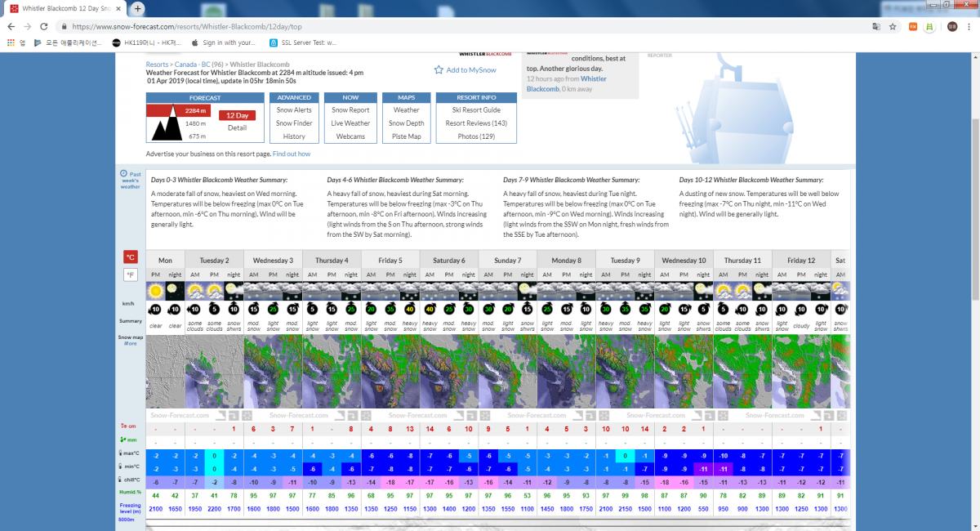Open the Chrome three-dot menu
Screen dimensions: 980x531
click(x=970, y=26)
